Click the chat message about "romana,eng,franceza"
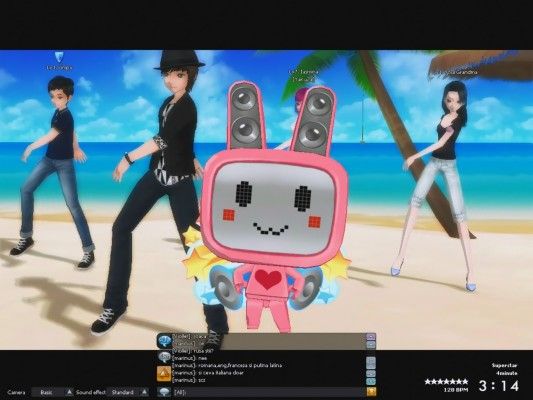Image resolution: width=533 pixels, height=400 pixels. tap(227, 365)
